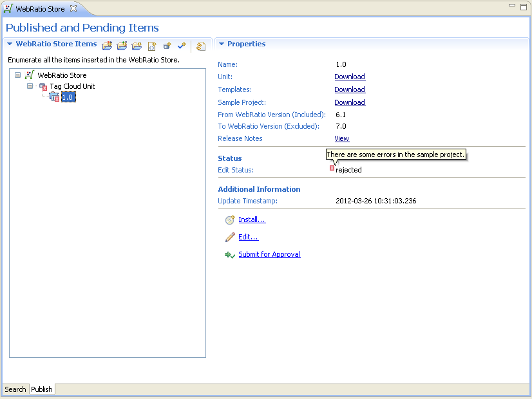Image resolution: width=532 pixels, height=399 pixels.
Task: Click the version 1.0 item icon
Action: (x=54, y=97)
